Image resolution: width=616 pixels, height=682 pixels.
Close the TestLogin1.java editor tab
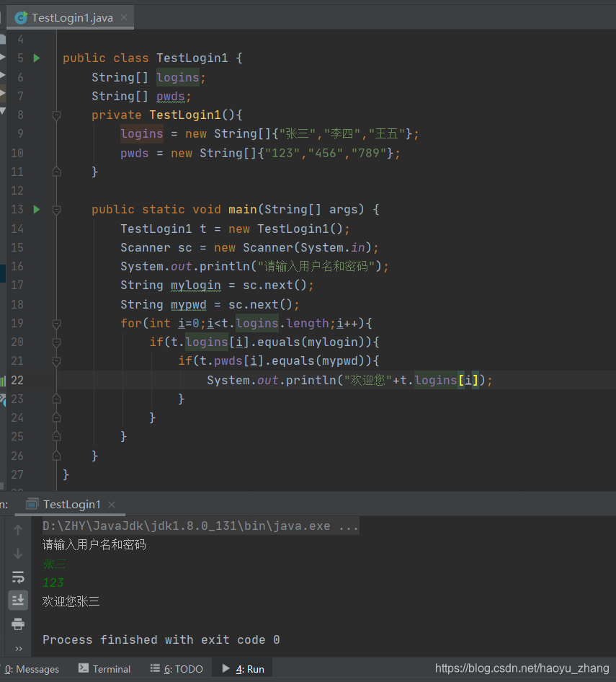[124, 17]
